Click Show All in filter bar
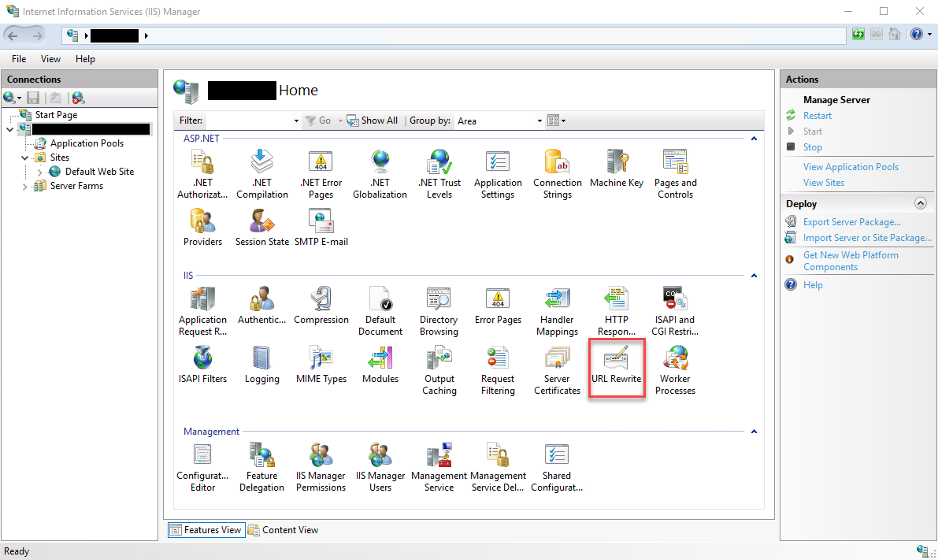 click(373, 121)
